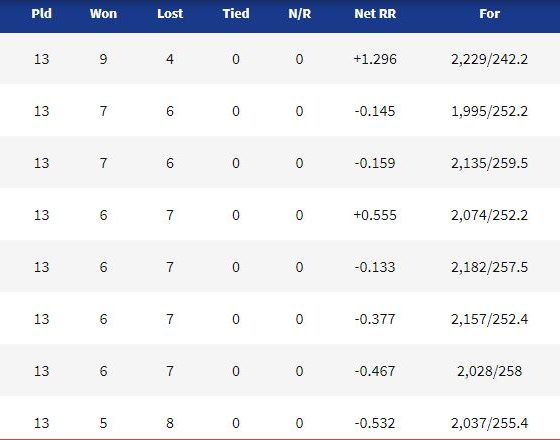Screen dimensions: 560x440
Task: Select the -0.377 net run rate cell
Action: [375, 319]
